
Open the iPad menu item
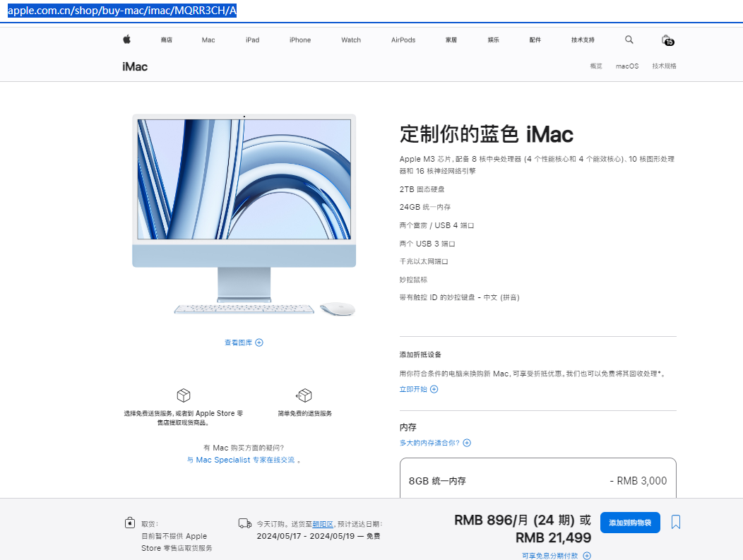coord(253,40)
